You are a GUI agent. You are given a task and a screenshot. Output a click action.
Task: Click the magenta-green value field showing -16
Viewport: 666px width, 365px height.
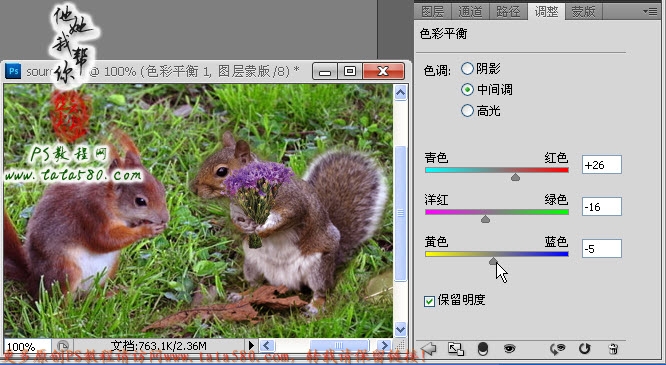click(x=601, y=207)
